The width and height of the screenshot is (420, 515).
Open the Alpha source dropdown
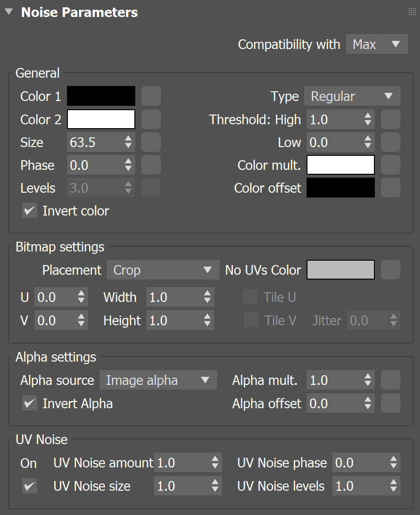point(158,380)
